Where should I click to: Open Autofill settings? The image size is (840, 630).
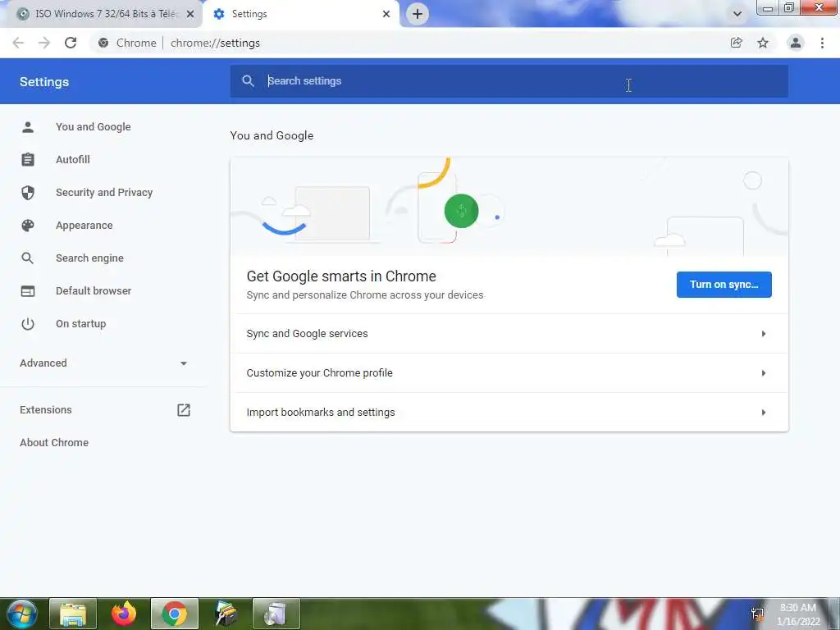(73, 160)
